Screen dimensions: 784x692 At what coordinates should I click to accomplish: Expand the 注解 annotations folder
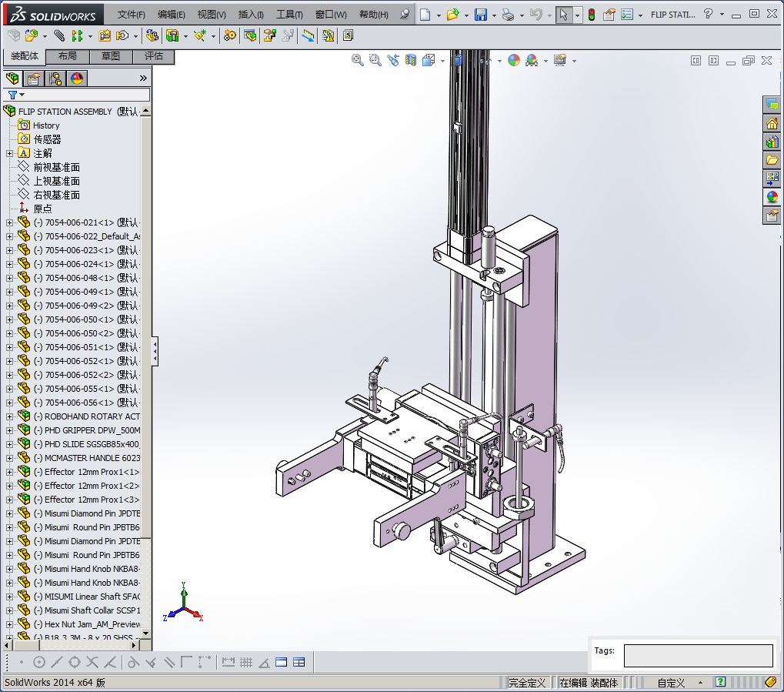tap(9, 153)
